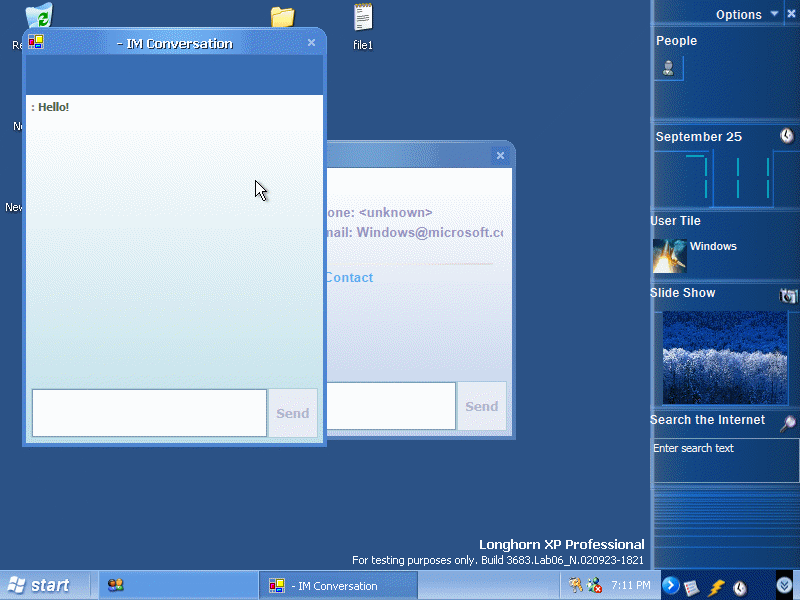Image resolution: width=800 pixels, height=600 pixels.
Task: Click the people taskbar button
Action: [178, 585]
